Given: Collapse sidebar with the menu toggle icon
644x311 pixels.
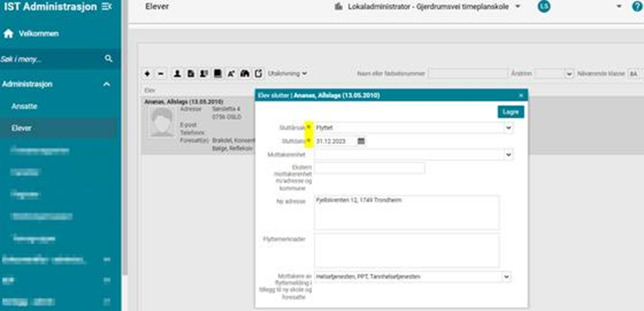Looking at the screenshot, I should tap(107, 7).
